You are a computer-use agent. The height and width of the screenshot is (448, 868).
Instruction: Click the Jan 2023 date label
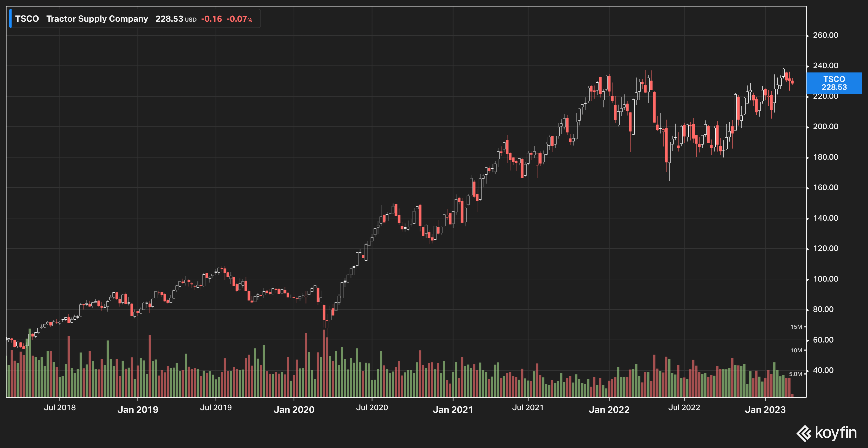[765, 410]
